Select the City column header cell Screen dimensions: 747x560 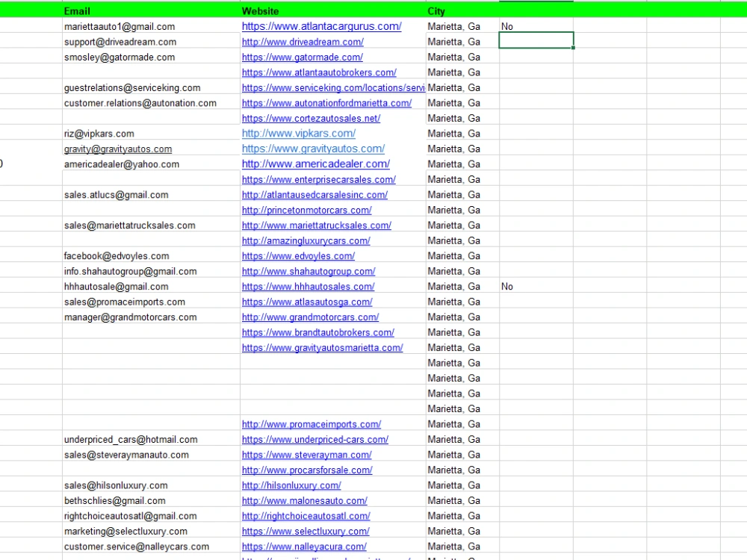click(462, 10)
